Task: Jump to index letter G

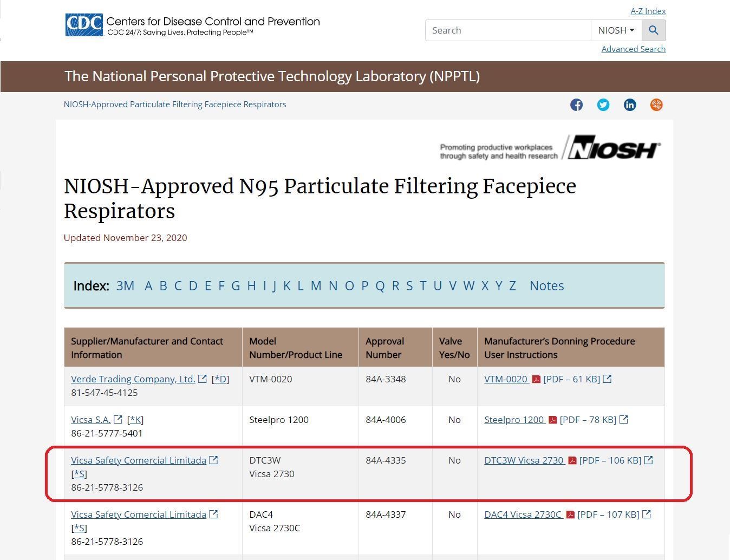Action: (x=236, y=286)
